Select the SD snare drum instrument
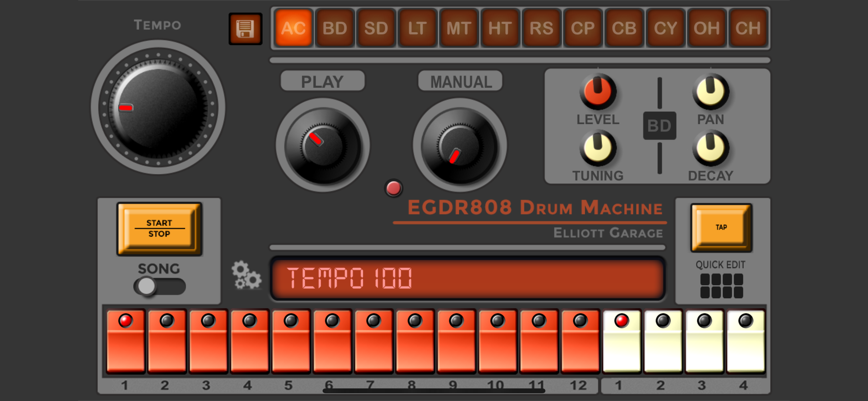868x401 pixels. [x=376, y=28]
